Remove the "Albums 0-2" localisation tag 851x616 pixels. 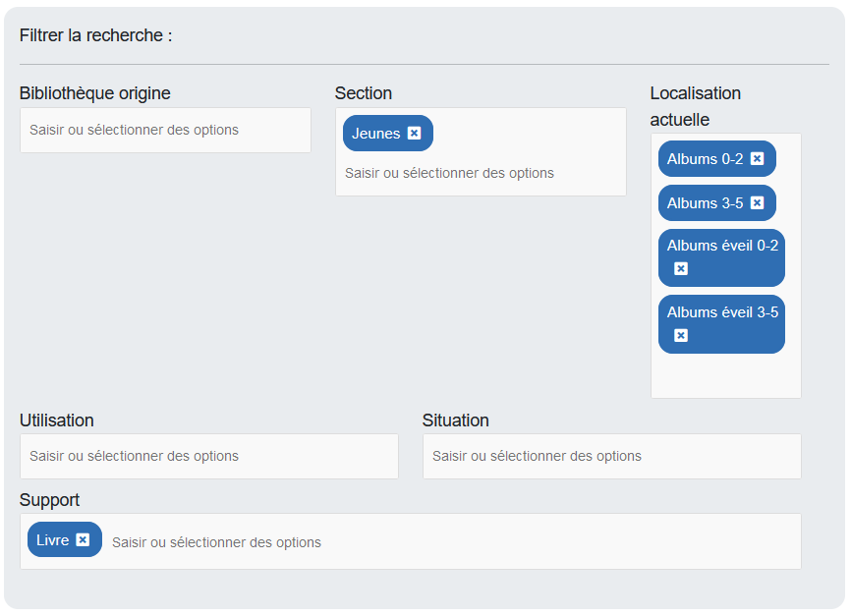(758, 158)
